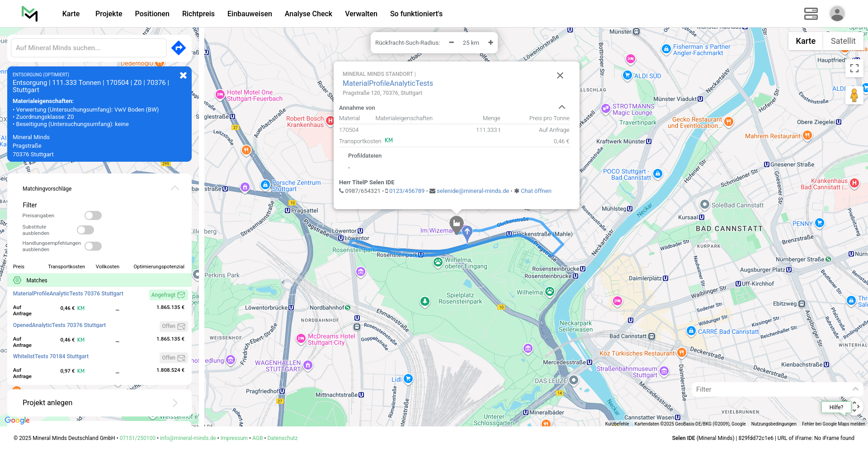
Task: Click the Mineral Minds logo
Action: [30, 14]
